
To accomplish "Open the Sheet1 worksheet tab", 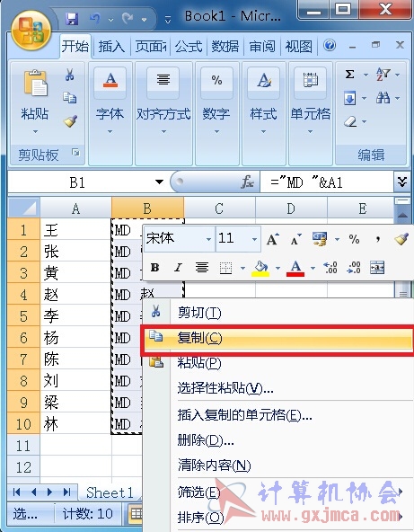I will [x=110, y=492].
